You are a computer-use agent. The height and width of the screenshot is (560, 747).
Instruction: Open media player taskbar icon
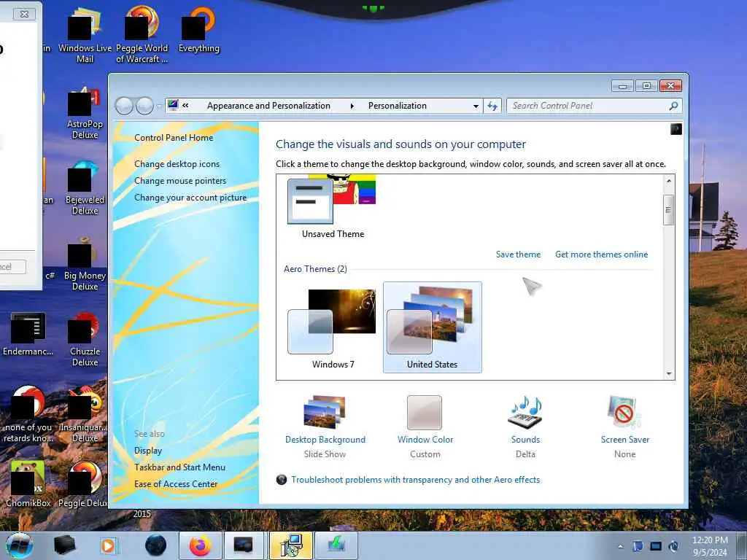click(x=108, y=545)
